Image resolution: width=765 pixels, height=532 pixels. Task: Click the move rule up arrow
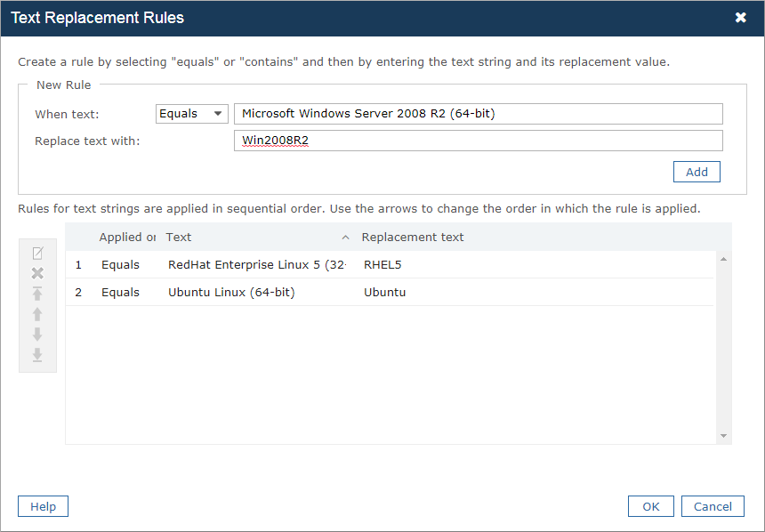[37, 314]
